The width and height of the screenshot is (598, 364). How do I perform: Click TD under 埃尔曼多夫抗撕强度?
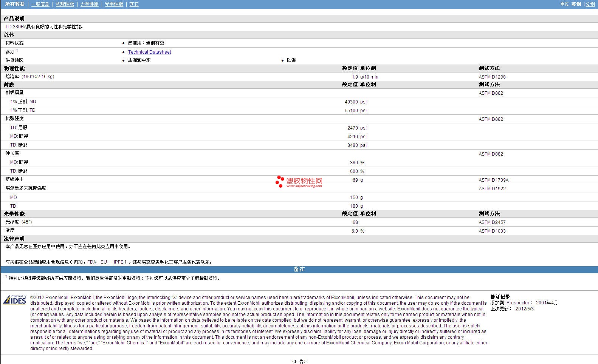(13, 206)
